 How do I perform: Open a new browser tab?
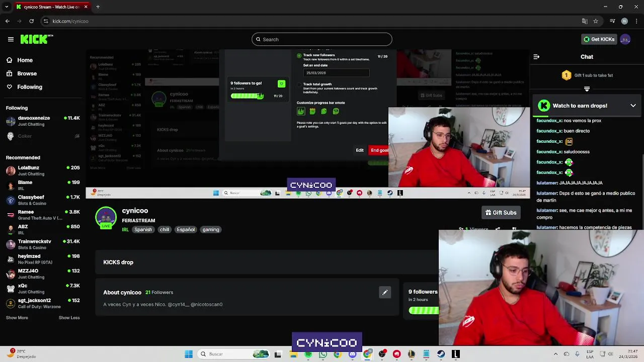(98, 7)
